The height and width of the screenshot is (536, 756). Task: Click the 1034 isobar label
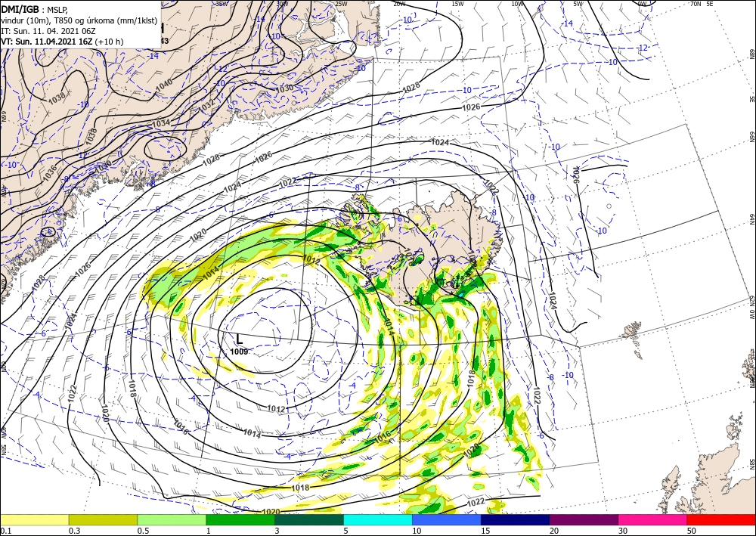pos(161,123)
